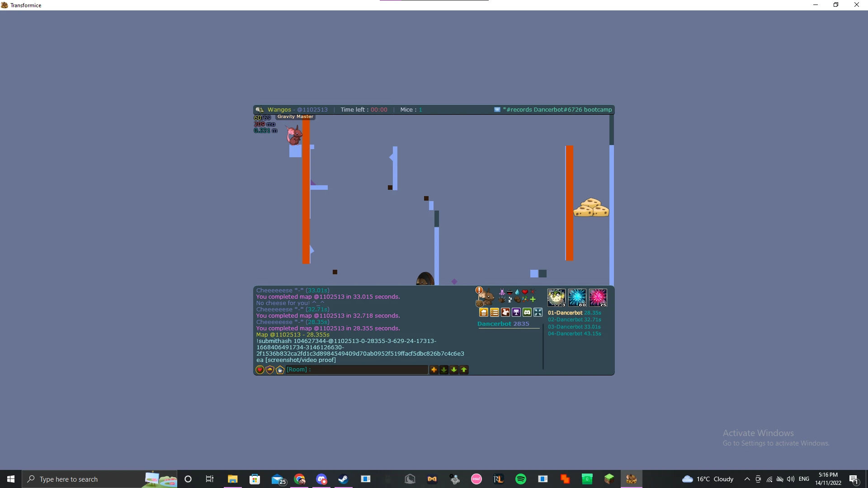Choose the sleep Zz emote icon
Image resolution: width=868 pixels, height=488 pixels.
coord(510,299)
